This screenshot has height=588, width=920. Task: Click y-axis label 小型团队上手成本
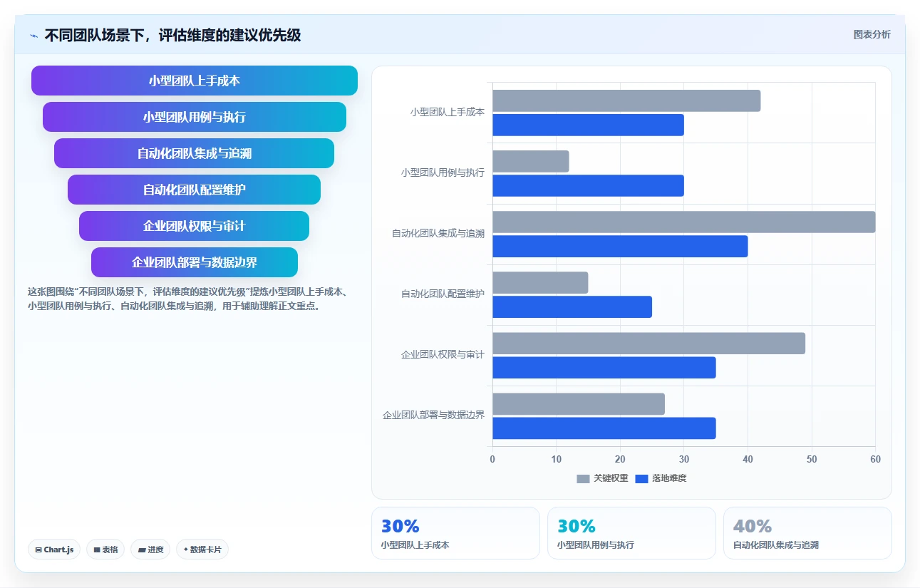pos(448,112)
